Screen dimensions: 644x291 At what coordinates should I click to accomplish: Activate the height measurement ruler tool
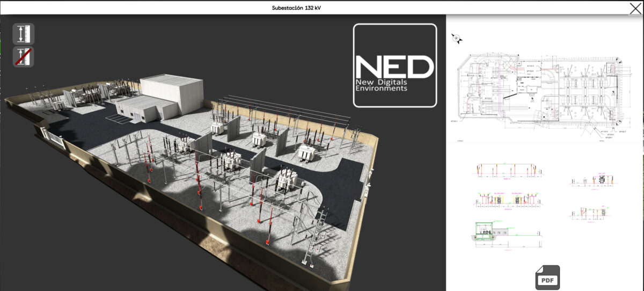(x=23, y=34)
